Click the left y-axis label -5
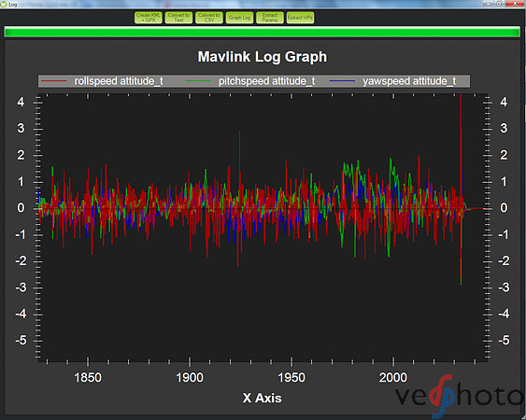This screenshot has height=420, width=526. click(x=21, y=341)
